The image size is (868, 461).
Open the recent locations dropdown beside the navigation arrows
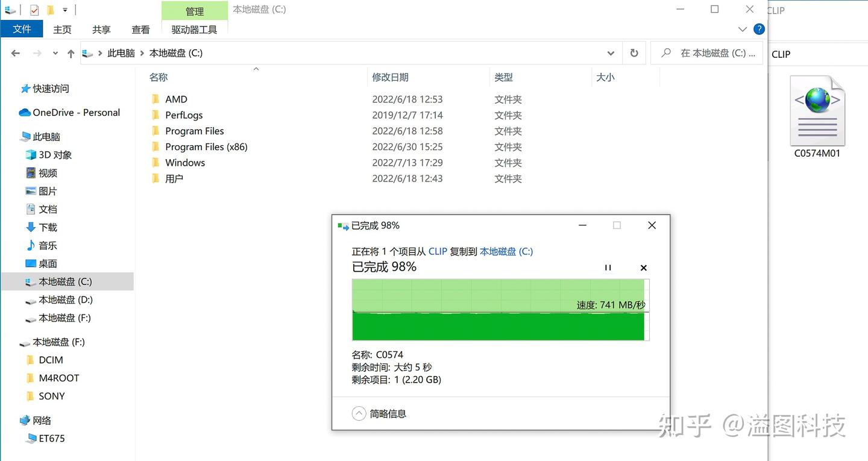click(55, 53)
